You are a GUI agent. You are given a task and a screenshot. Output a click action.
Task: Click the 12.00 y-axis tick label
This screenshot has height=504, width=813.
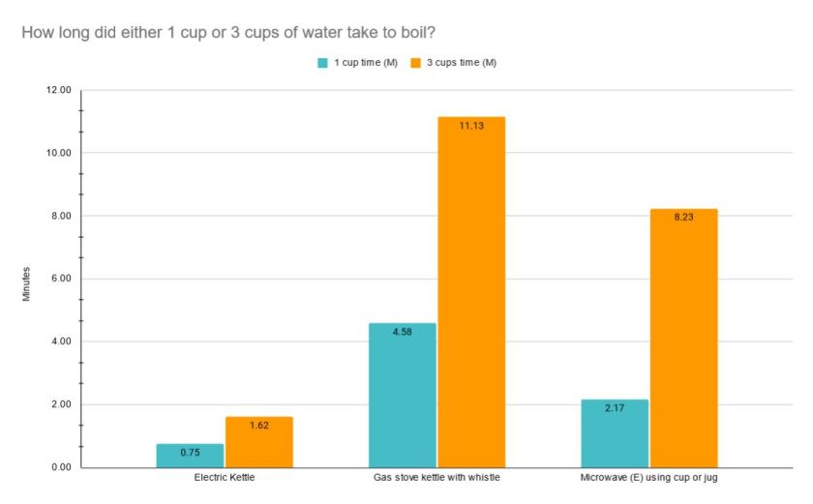coord(58,90)
